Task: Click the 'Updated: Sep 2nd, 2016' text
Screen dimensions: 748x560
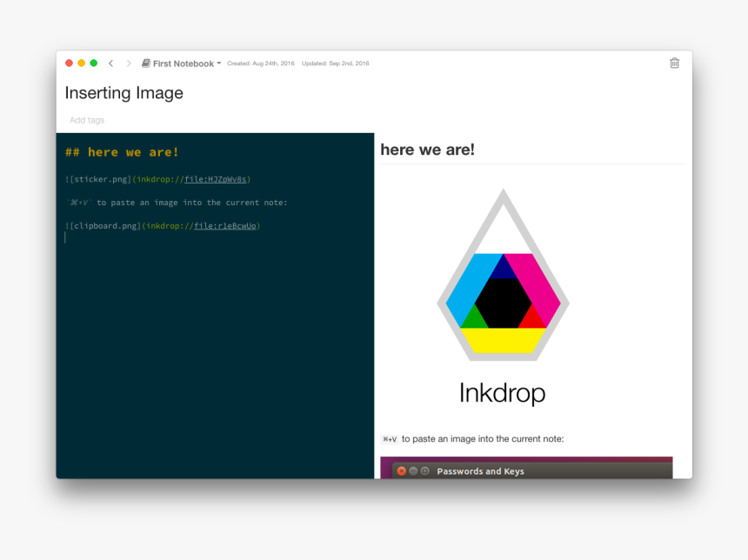Action: (x=336, y=63)
